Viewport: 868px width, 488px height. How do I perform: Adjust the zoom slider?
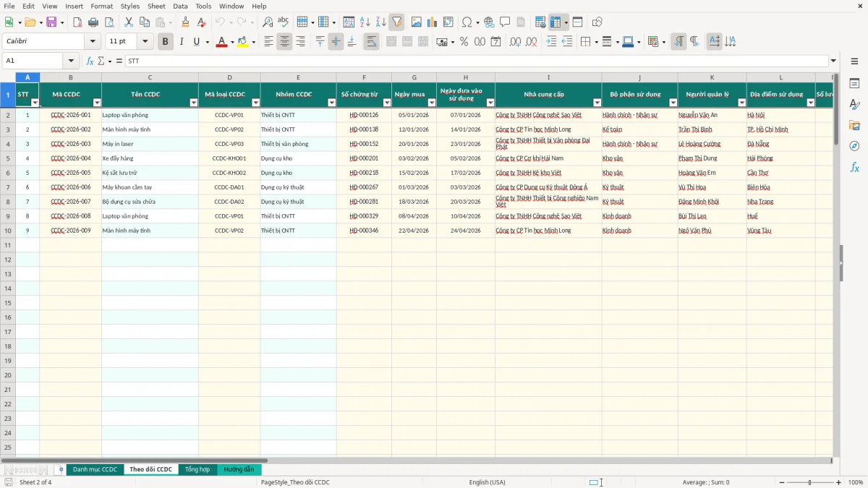tap(810, 482)
